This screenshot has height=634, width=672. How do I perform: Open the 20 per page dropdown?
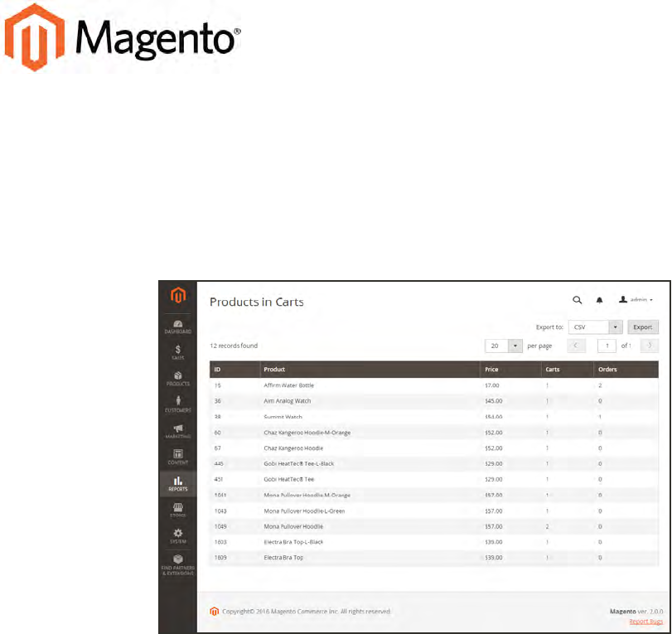coord(504,346)
